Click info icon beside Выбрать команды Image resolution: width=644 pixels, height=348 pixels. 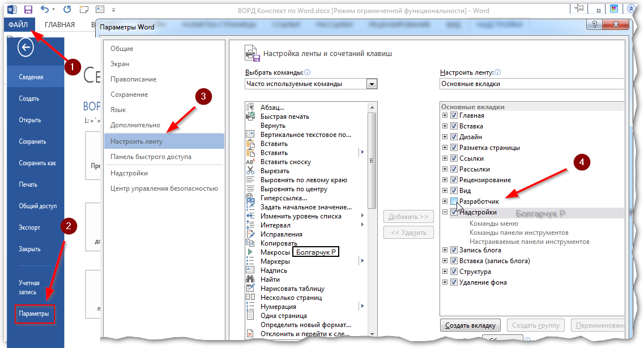coord(307,72)
